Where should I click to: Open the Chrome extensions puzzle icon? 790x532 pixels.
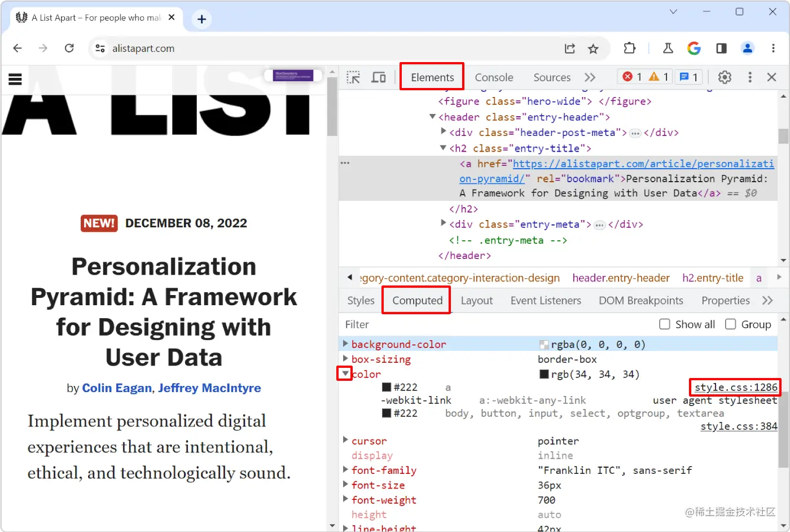(x=630, y=49)
